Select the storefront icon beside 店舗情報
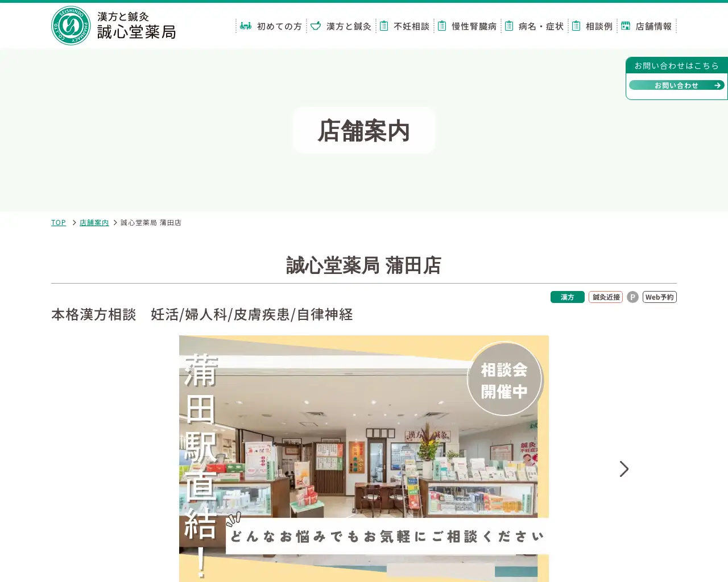Screen dimensions: 728x582 (x=625, y=26)
